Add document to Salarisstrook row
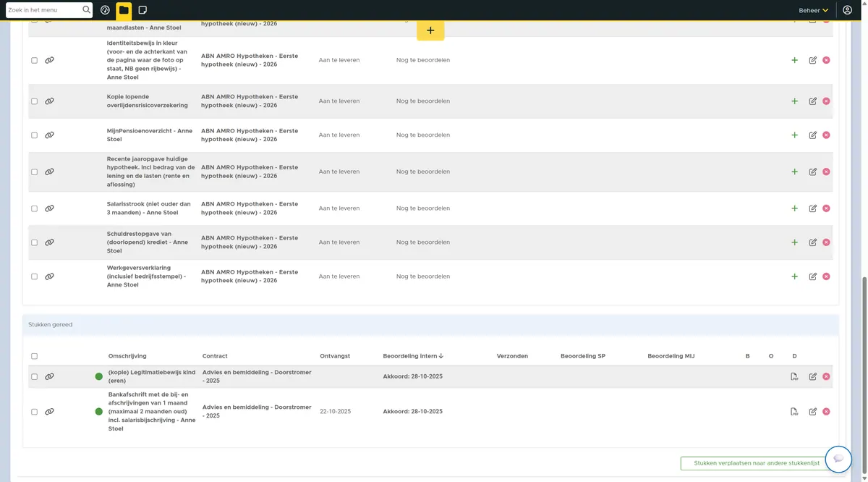Viewport: 868px width, 482px height. (x=794, y=208)
